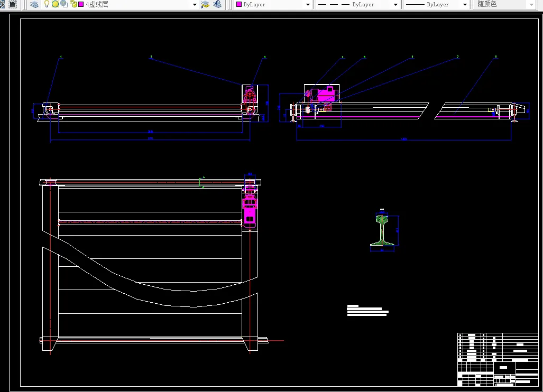
Task: Click Make Object's Layer Current icon
Action: pyautogui.click(x=205, y=4)
